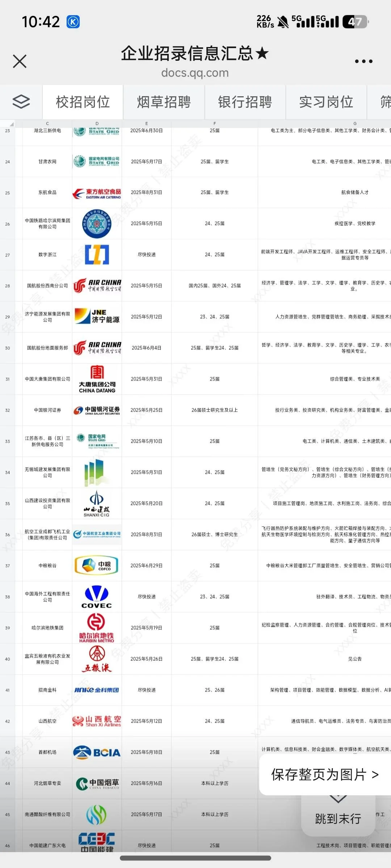This screenshot has width=391, height=868.
Task: Select the 2025年6月29日 deadline cell
Action: coord(147,566)
